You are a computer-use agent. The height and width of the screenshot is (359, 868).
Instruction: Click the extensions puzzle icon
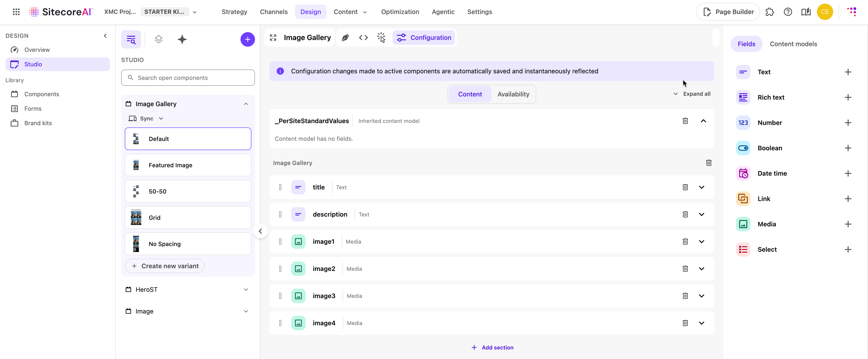(x=770, y=12)
